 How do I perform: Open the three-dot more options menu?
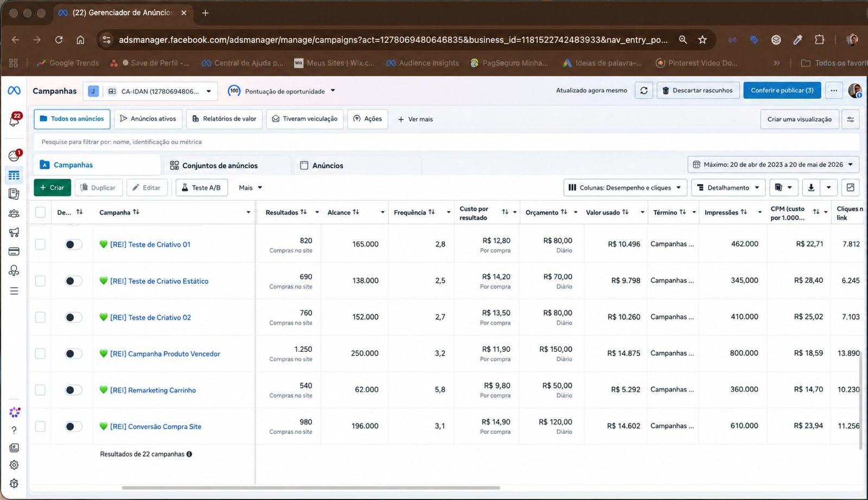pos(834,91)
